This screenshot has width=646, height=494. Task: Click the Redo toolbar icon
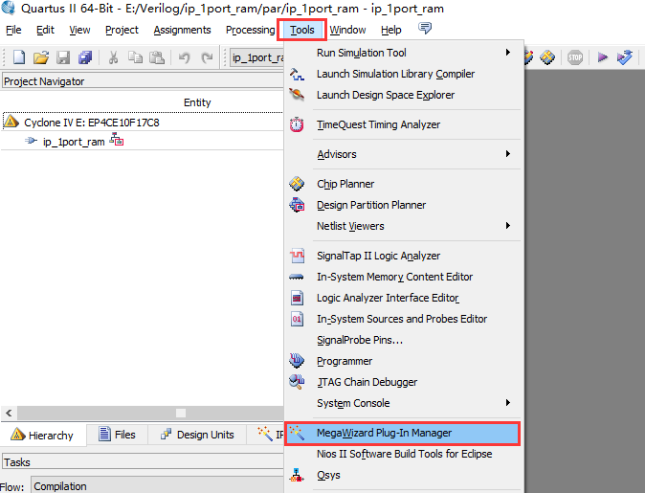(x=207, y=57)
